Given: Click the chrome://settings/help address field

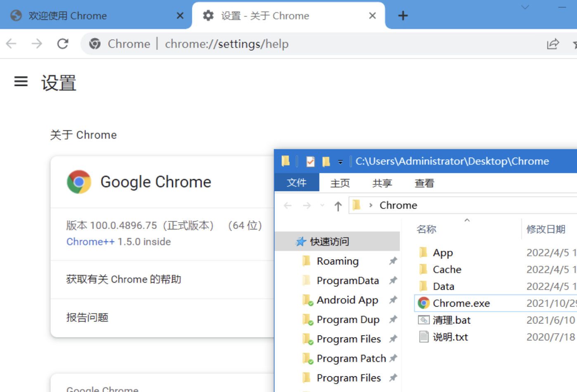Looking at the screenshot, I should pyautogui.click(x=227, y=44).
